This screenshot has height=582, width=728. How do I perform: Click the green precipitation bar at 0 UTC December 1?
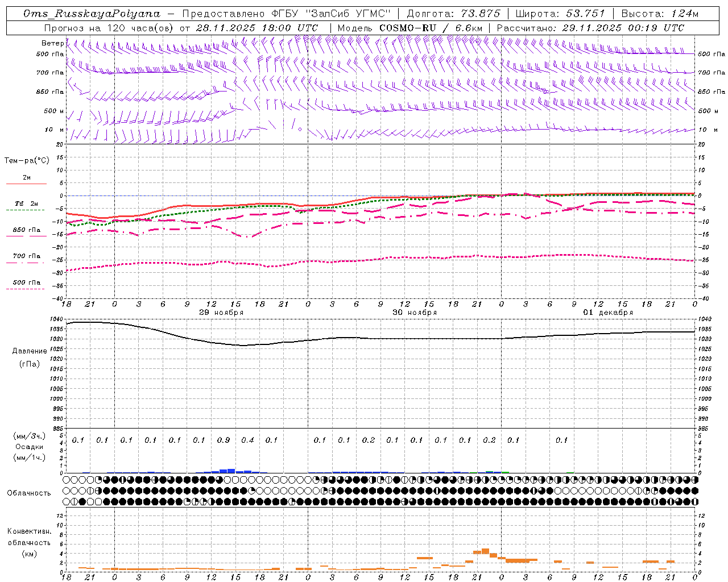506,472
